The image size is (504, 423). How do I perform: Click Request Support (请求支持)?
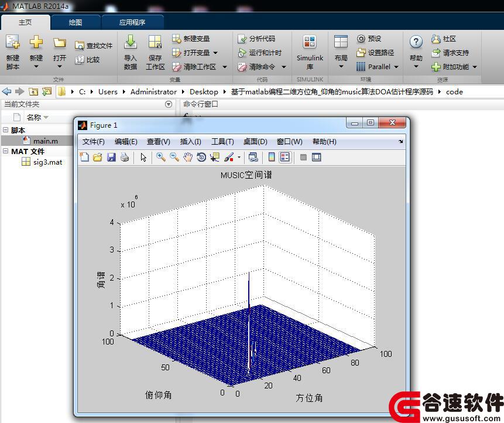[450, 53]
